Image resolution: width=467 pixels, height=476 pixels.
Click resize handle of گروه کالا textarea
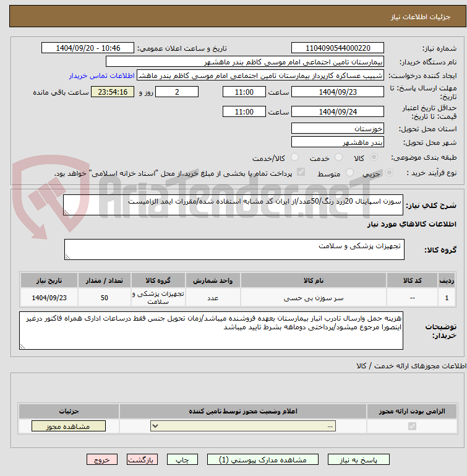[x=67, y=256]
